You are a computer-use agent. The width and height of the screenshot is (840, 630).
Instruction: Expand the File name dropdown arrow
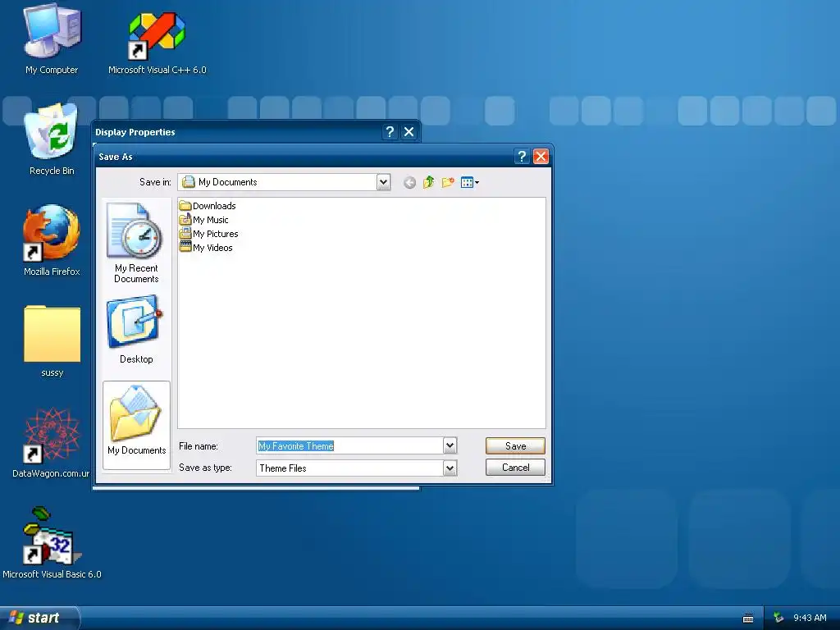[450, 445]
